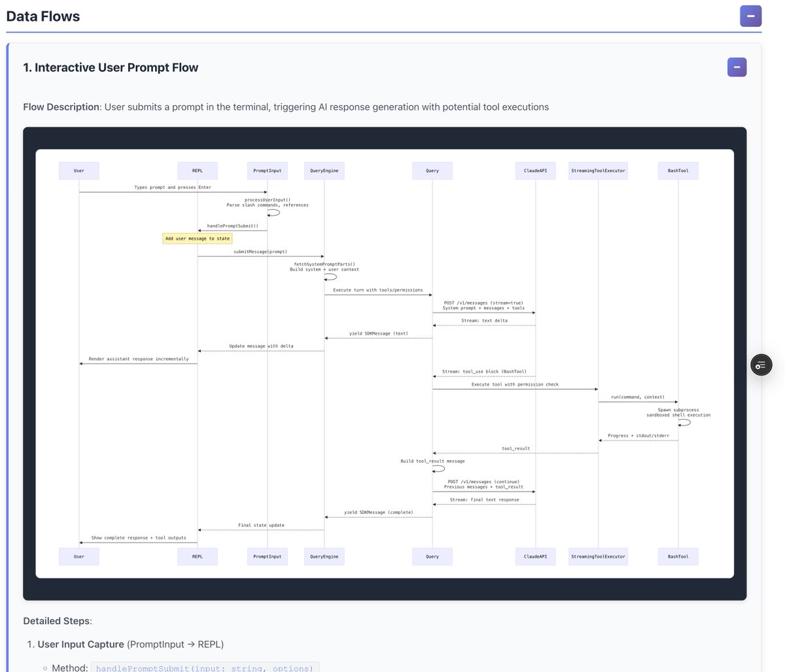This screenshot has height=672, width=785.
Task: Select the bottom BashTool participant box
Action: click(x=678, y=556)
